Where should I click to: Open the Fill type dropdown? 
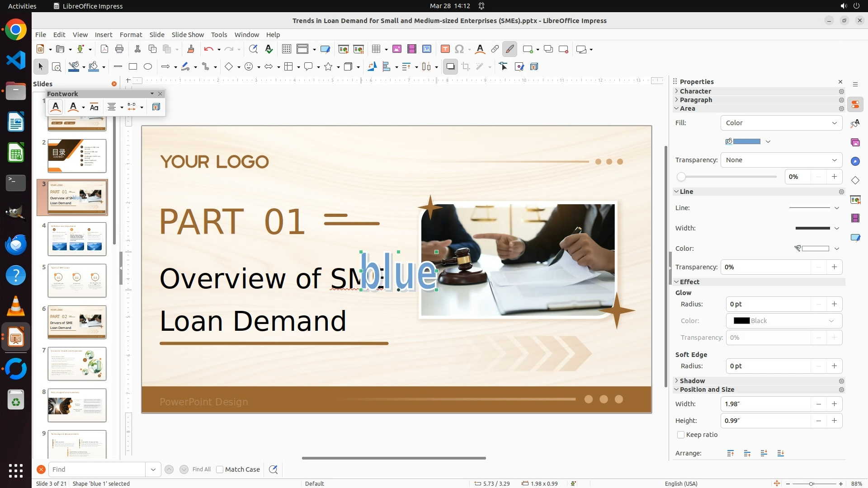(x=781, y=123)
